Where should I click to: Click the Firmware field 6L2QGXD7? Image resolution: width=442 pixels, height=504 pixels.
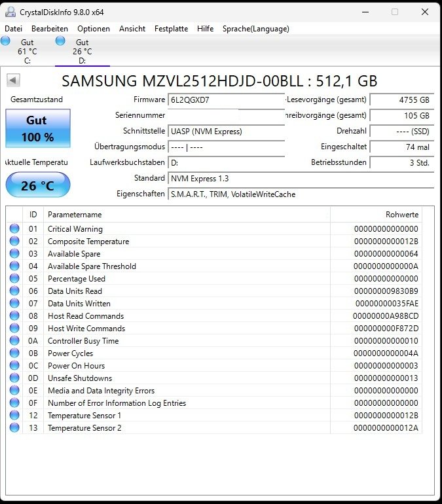(227, 100)
